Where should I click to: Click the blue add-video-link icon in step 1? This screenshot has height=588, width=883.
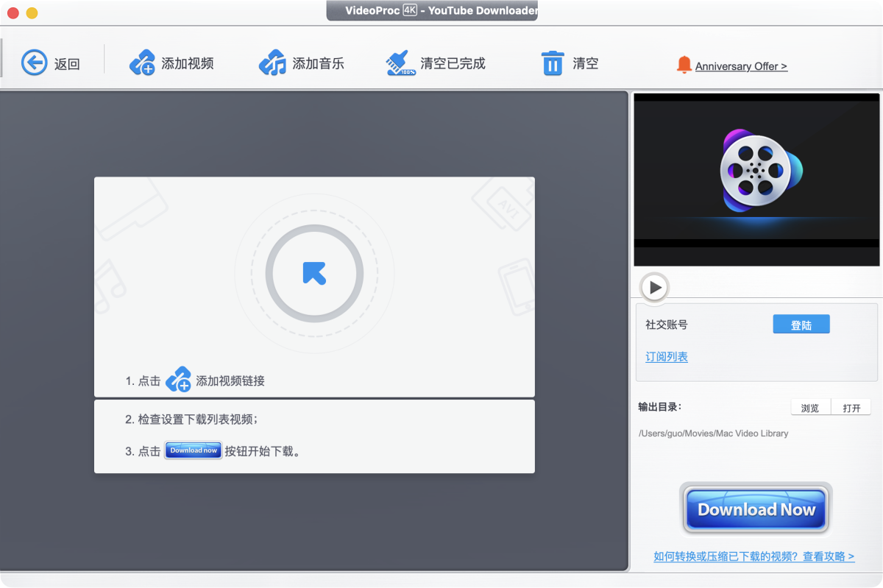[x=178, y=380]
